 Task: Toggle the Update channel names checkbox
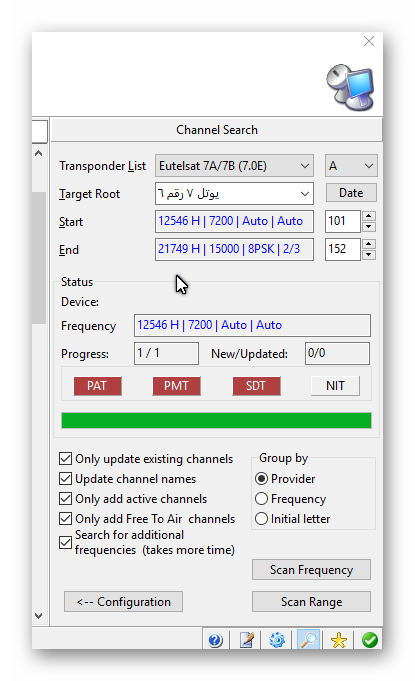click(66, 479)
